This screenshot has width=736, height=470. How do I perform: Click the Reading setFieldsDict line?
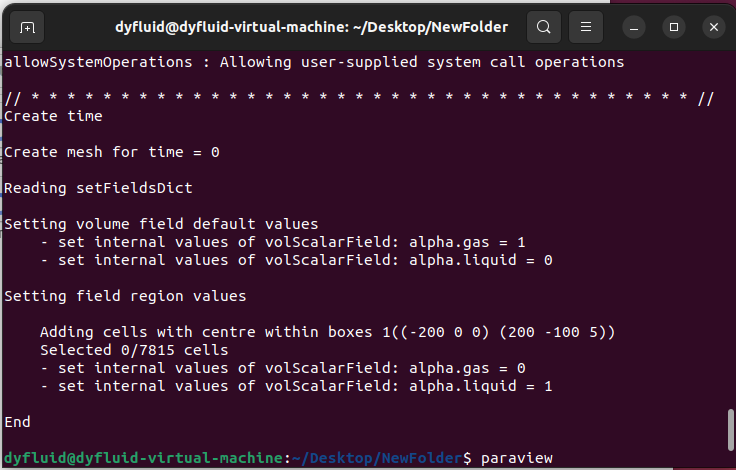98,188
